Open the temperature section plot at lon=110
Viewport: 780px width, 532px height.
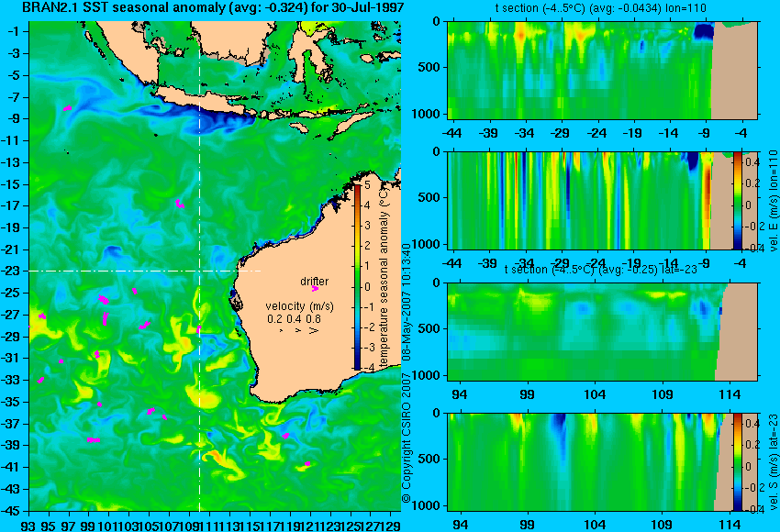pos(602,70)
